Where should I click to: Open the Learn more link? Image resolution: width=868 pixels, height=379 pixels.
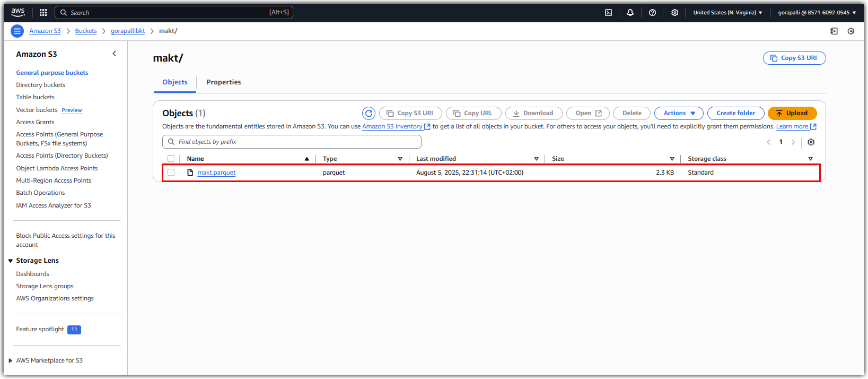[792, 126]
